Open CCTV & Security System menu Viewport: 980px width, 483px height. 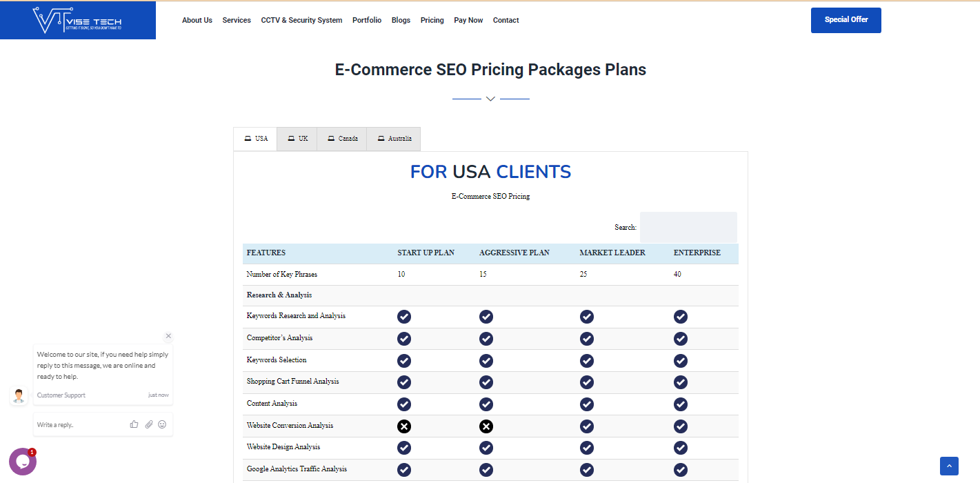click(x=301, y=20)
